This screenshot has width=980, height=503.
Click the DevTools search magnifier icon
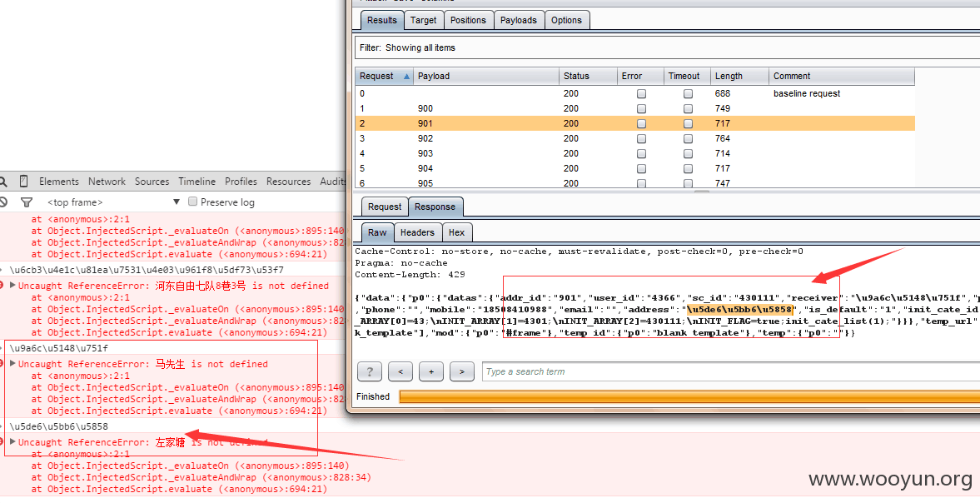(3, 182)
